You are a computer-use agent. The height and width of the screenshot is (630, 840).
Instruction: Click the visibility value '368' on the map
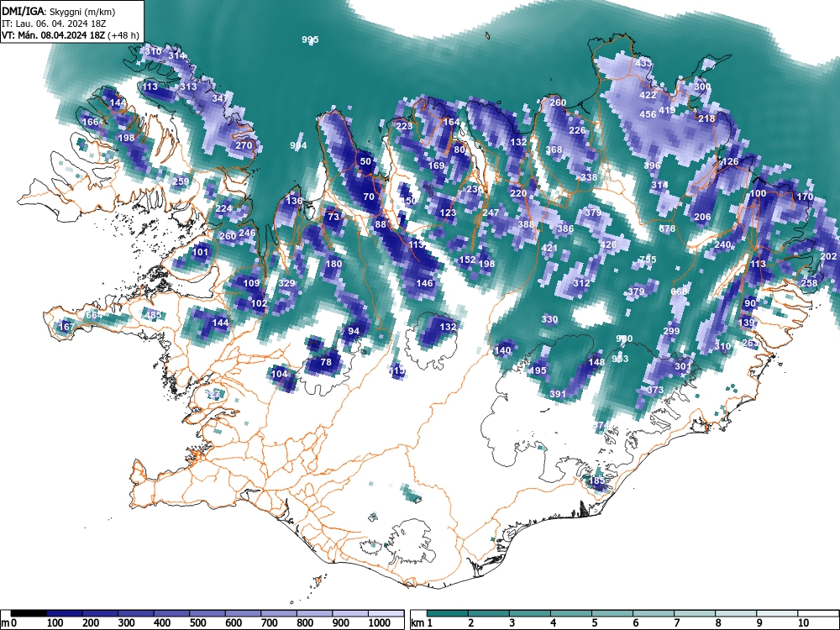pyautogui.click(x=554, y=150)
